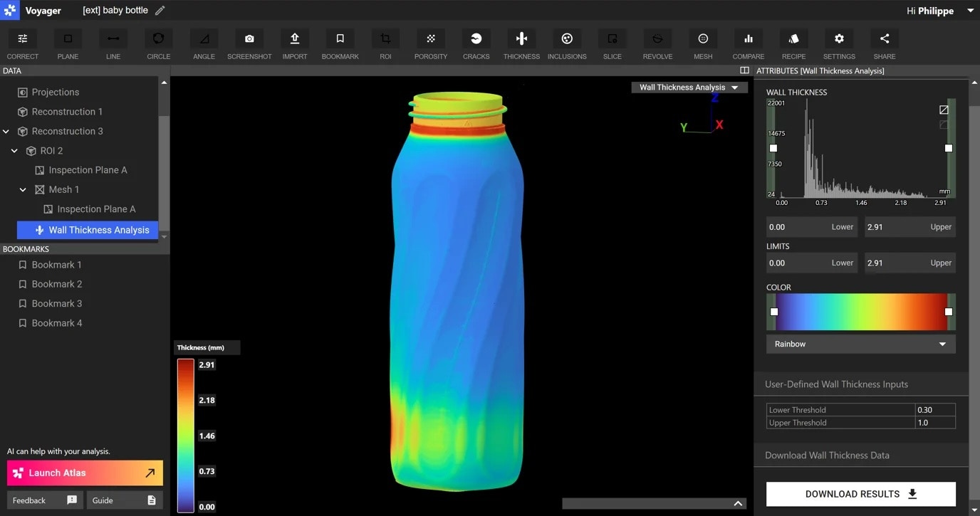
Task: Edit project name with pencil icon
Action: point(160,11)
